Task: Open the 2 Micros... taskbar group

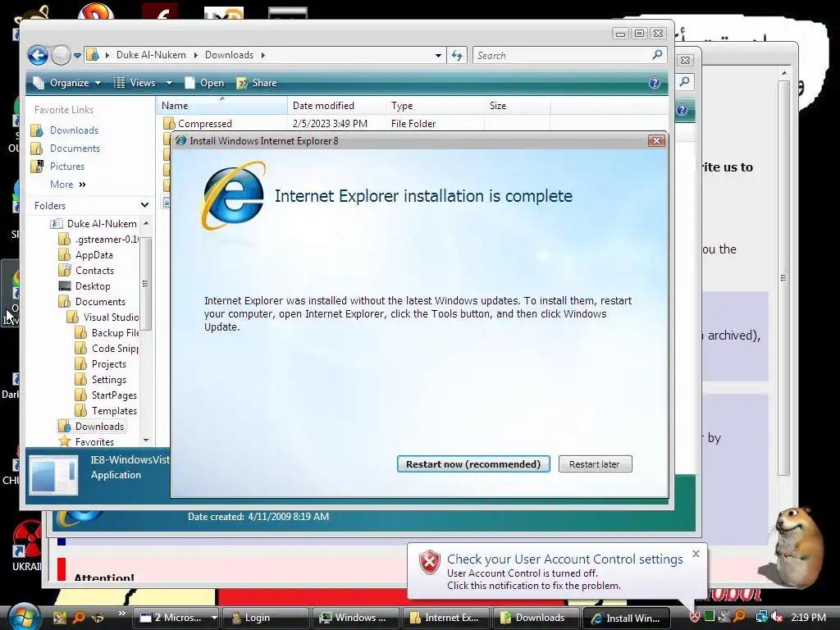Action: (x=177, y=618)
